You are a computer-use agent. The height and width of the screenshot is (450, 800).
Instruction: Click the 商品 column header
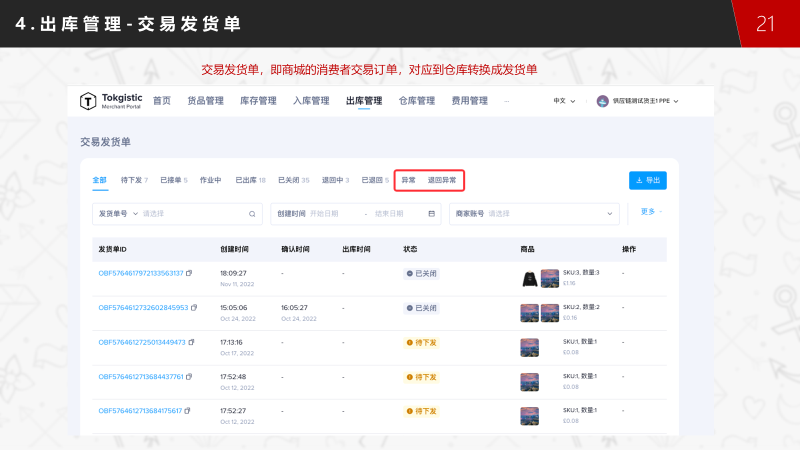click(528, 249)
